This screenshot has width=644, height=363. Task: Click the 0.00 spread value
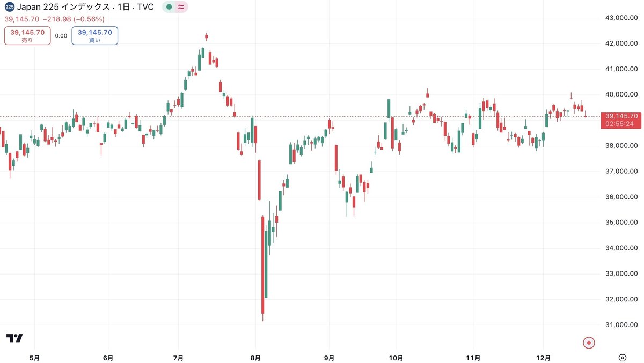pos(61,36)
